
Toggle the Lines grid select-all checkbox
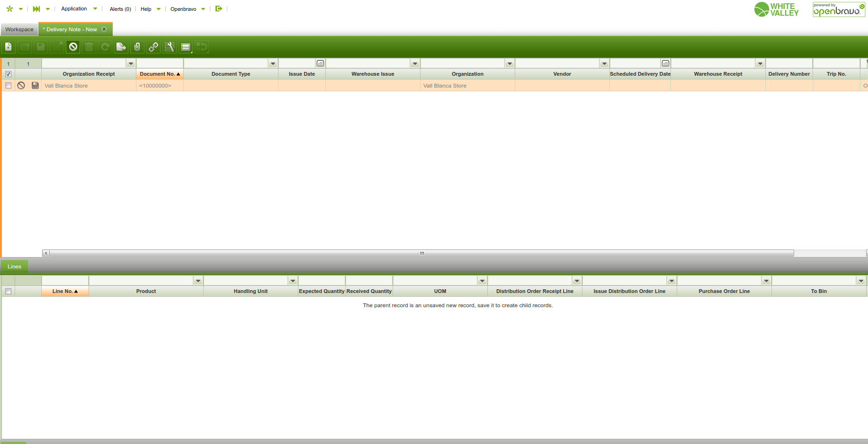point(8,291)
